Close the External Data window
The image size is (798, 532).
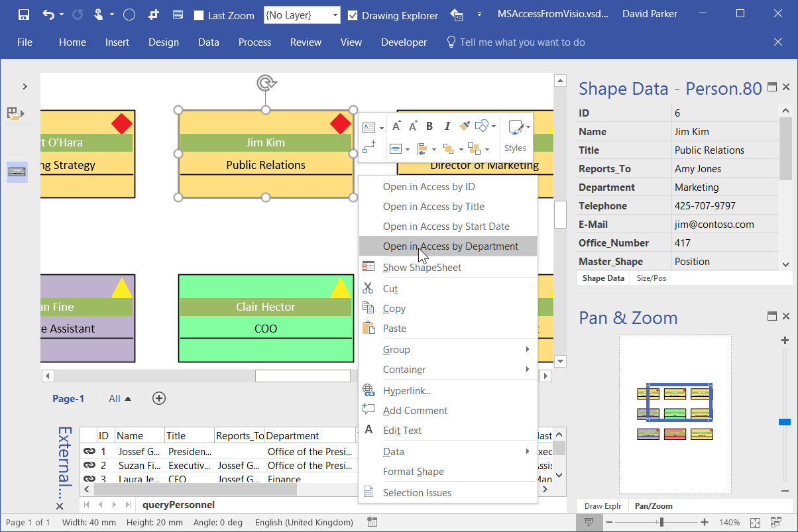click(x=59, y=505)
